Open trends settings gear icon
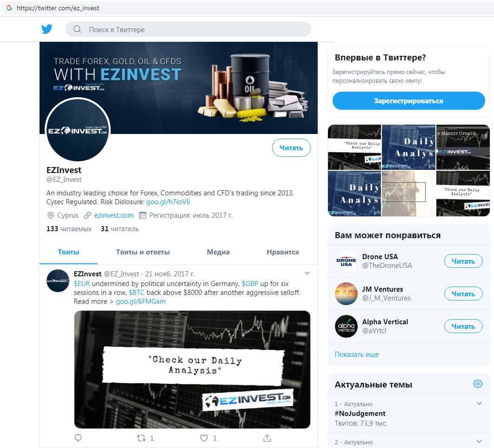The image size is (494, 448). (478, 384)
